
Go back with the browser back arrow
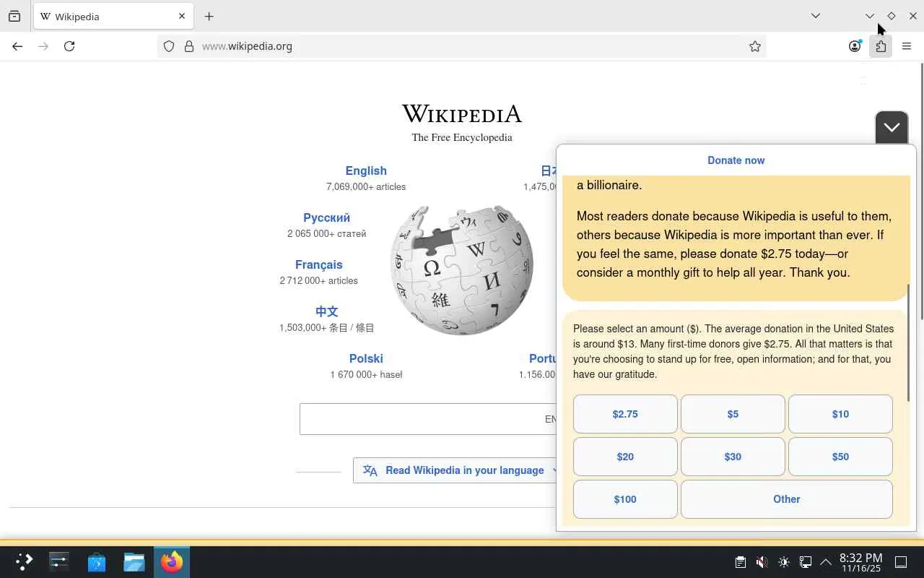click(x=17, y=46)
